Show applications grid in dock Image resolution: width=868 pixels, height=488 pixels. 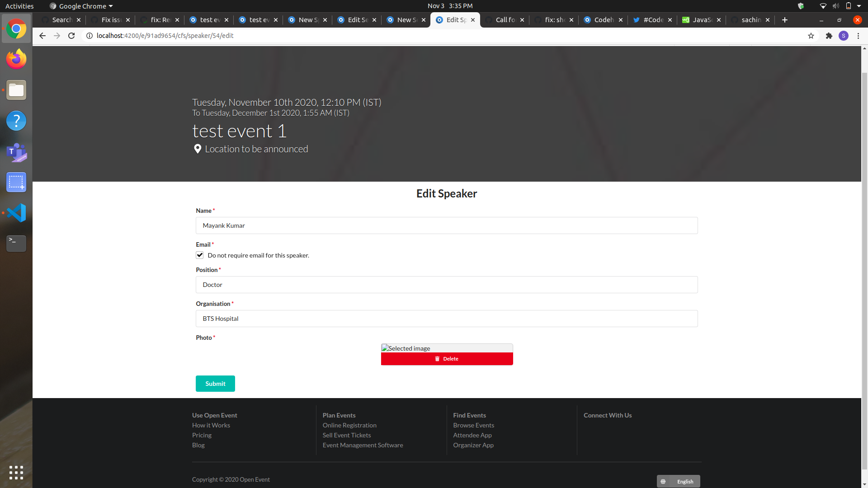[x=16, y=473]
